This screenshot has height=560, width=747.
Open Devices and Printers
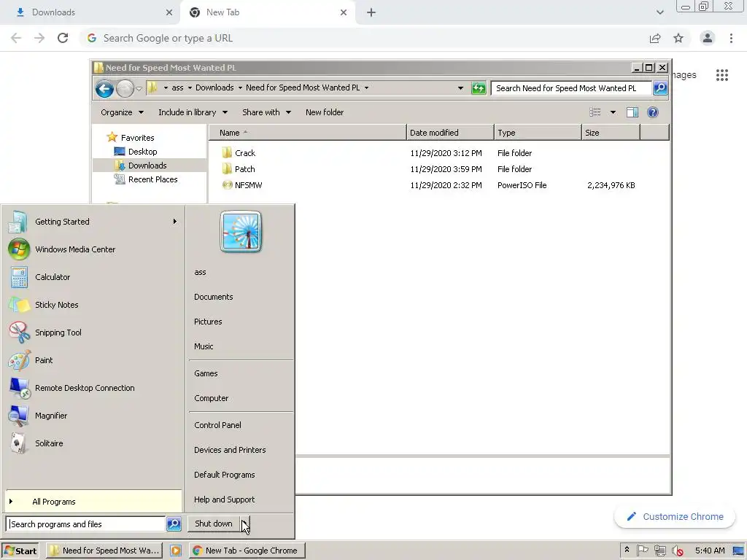pyautogui.click(x=230, y=450)
